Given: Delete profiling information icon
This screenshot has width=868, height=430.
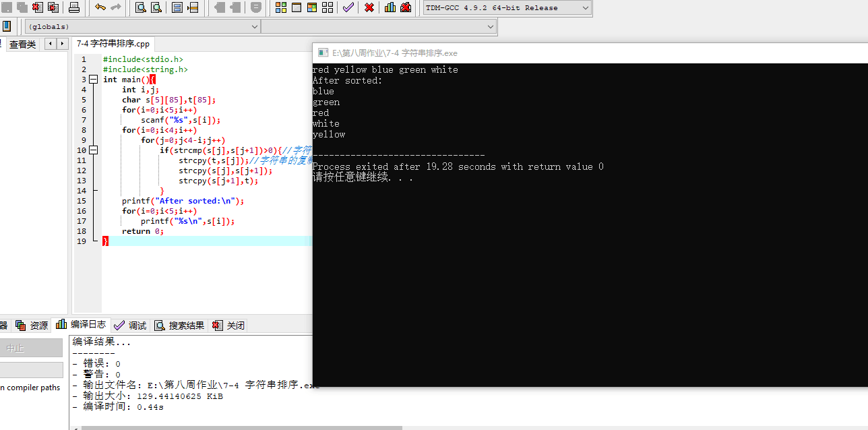Looking at the screenshot, I should (406, 7).
